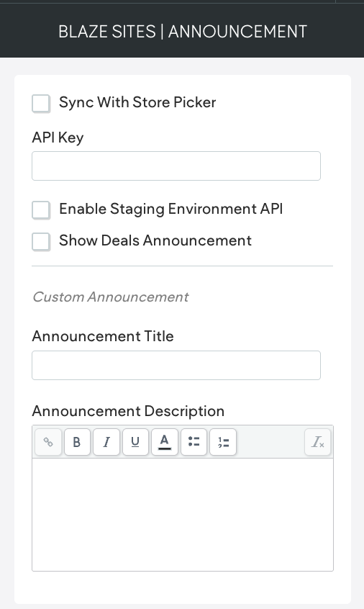Image resolution: width=364 pixels, height=609 pixels.
Task: Click the clear formatting icon
Action: [317, 442]
